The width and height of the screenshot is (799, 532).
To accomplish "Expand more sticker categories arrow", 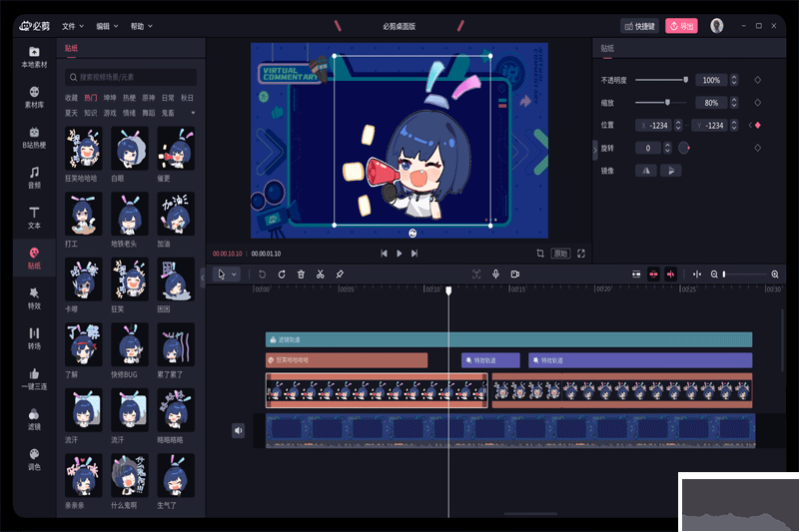I will pos(193,113).
